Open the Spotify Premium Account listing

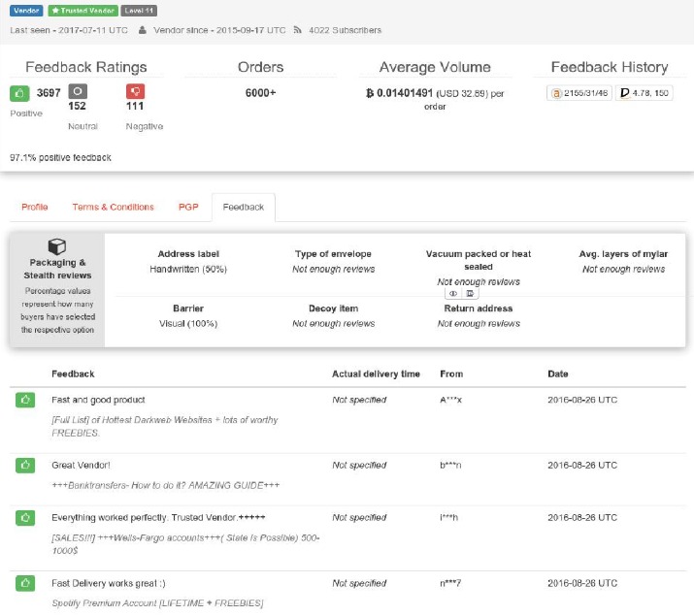[157, 603]
